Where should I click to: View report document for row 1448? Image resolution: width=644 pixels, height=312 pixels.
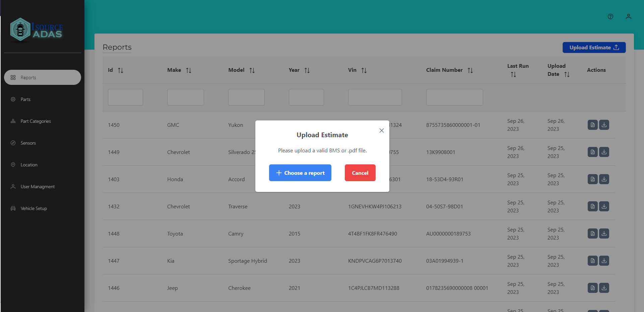(x=593, y=233)
